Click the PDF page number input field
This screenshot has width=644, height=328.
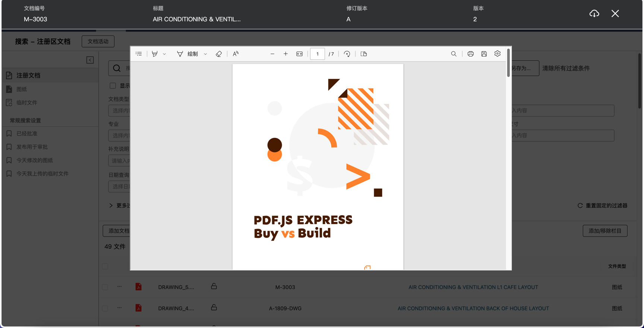pyautogui.click(x=318, y=54)
